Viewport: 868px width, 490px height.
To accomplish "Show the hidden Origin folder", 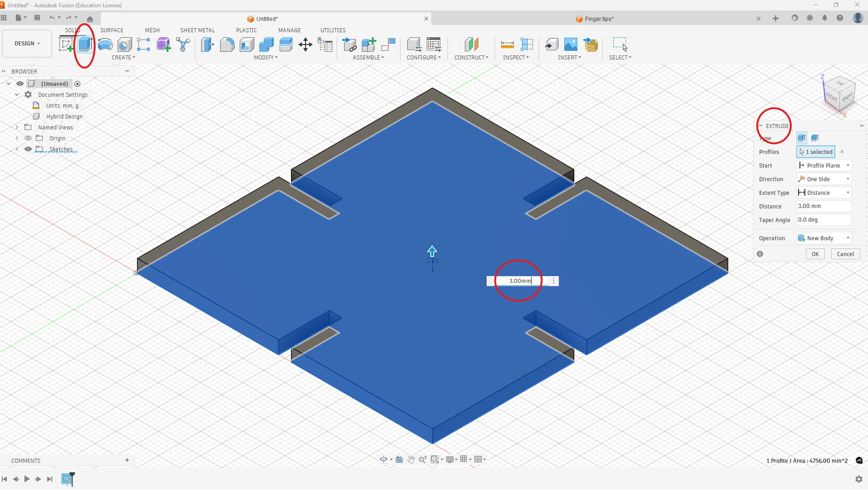I will (28, 138).
